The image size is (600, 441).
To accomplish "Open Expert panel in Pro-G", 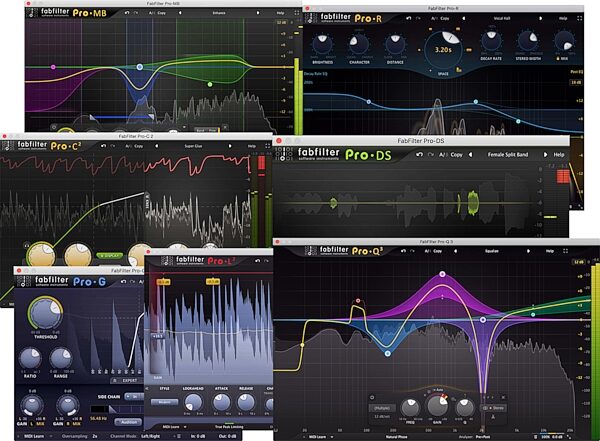I will tap(126, 381).
